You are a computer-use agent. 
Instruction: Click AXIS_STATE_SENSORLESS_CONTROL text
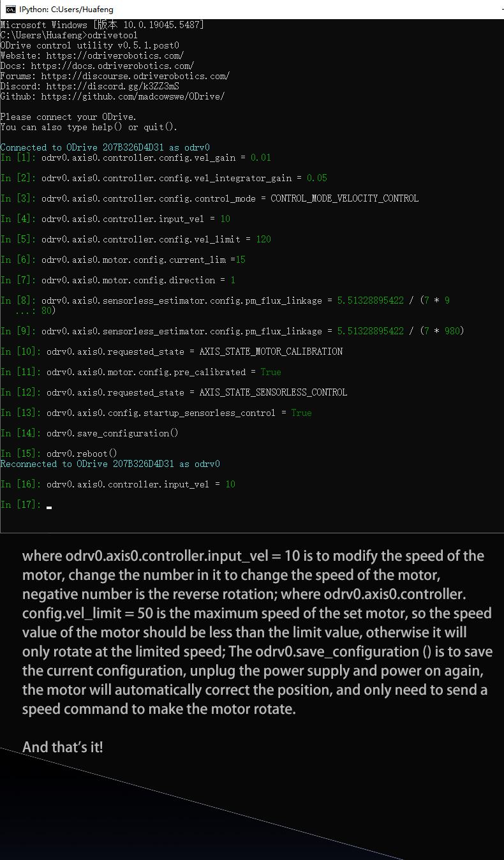(x=273, y=392)
